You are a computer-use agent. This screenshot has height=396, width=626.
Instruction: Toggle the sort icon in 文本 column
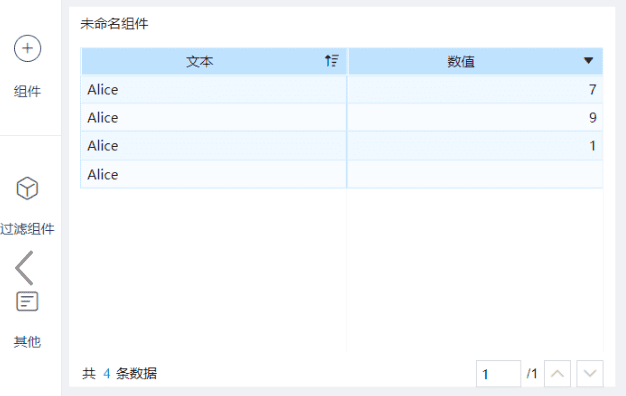pyautogui.click(x=331, y=61)
